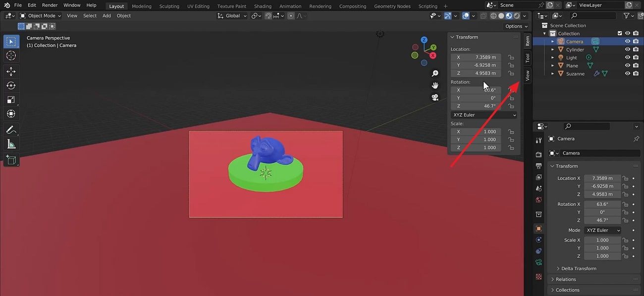Expand the Cylinder entry in the outliner
This screenshot has width=644, height=296.
tap(552, 49)
